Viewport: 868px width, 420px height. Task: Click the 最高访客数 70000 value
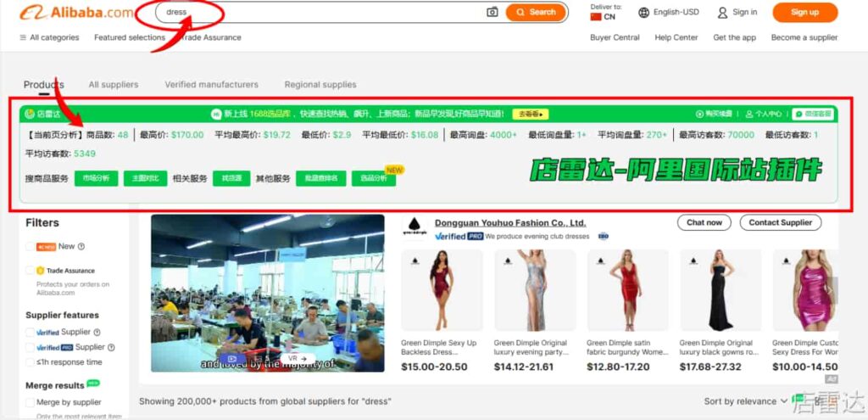[741, 135]
